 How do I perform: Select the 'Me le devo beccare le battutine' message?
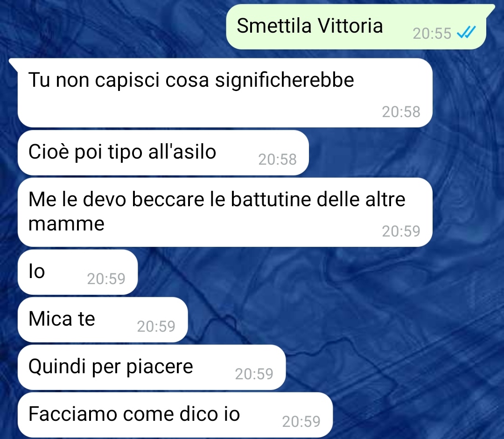[225, 212]
